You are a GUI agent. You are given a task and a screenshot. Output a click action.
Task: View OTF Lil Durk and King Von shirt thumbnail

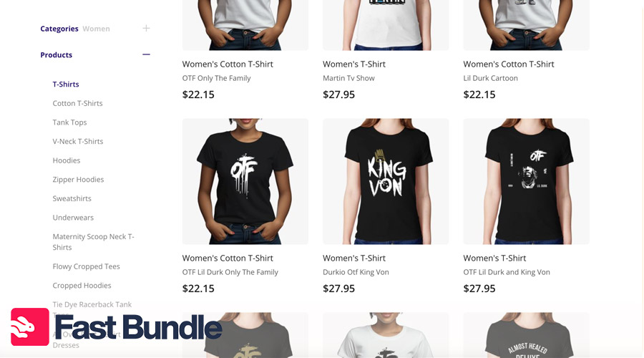[x=526, y=182]
